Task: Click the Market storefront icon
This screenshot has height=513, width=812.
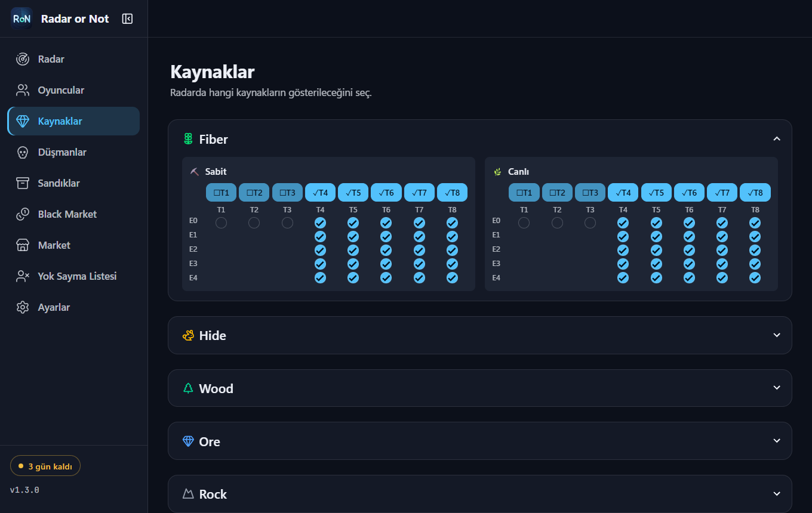Action: 23,245
